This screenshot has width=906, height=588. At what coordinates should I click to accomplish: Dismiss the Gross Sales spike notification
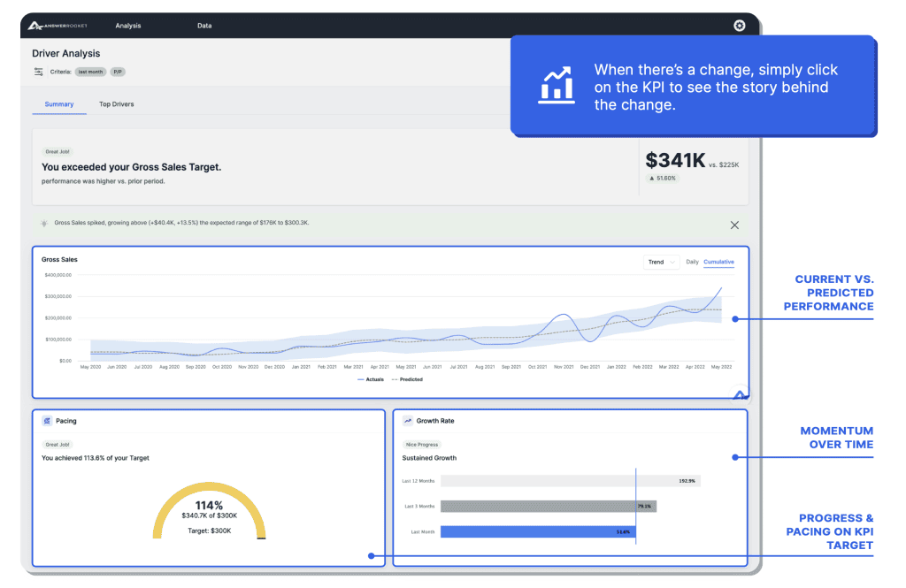coord(734,225)
